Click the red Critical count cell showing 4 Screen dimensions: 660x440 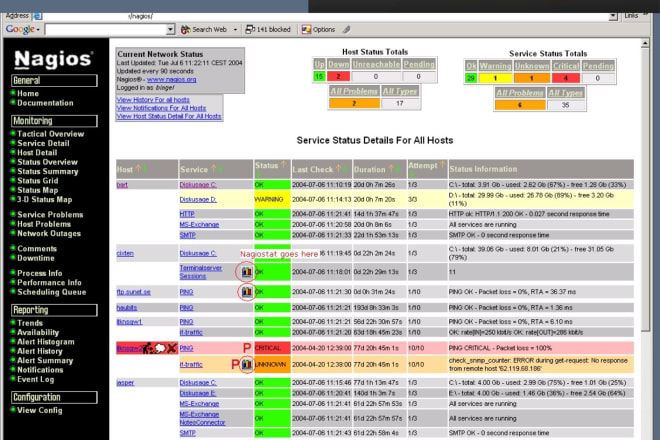pyautogui.click(x=566, y=78)
